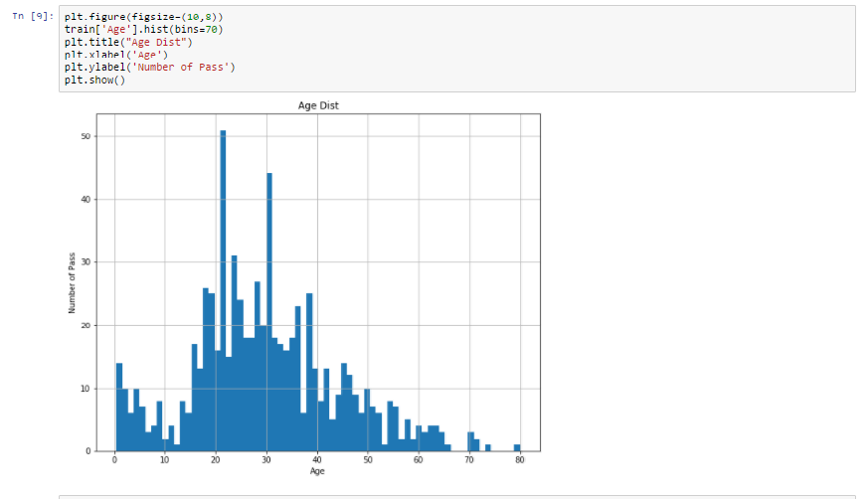868x499 pixels.
Task: Click the train['Age'].hist(bins=70) code line
Action: [143, 29]
